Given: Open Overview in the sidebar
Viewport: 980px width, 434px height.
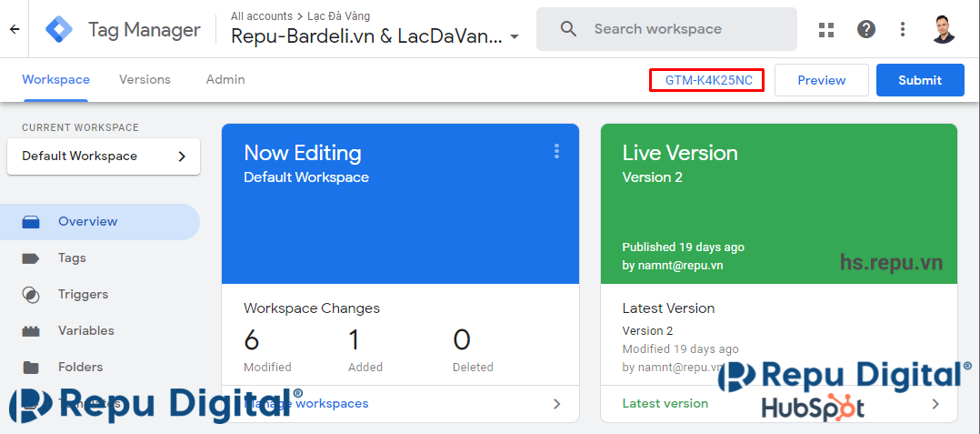Looking at the screenshot, I should (100, 222).
